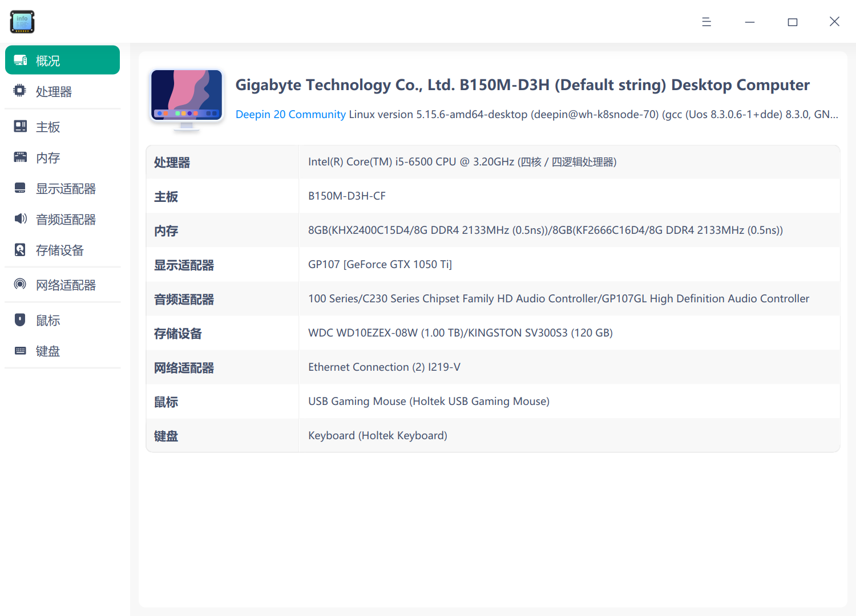This screenshot has width=856, height=616.
Task: Select the Intel Core i5-6500 processor row
Action: (x=462, y=162)
